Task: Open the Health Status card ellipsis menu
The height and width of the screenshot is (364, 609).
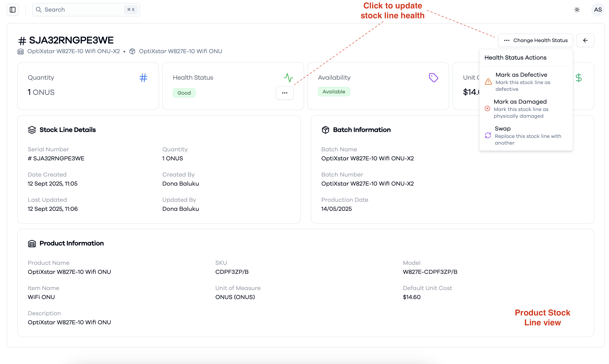Action: 285,93
